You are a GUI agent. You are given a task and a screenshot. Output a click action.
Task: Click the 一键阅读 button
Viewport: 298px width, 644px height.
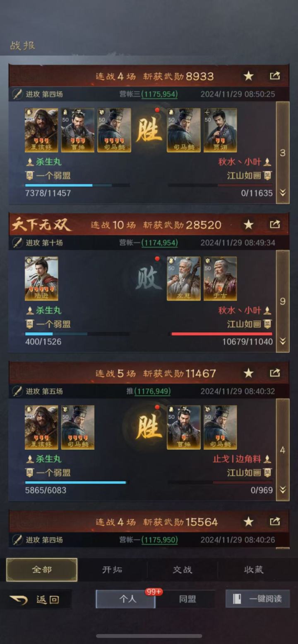pos(257,599)
